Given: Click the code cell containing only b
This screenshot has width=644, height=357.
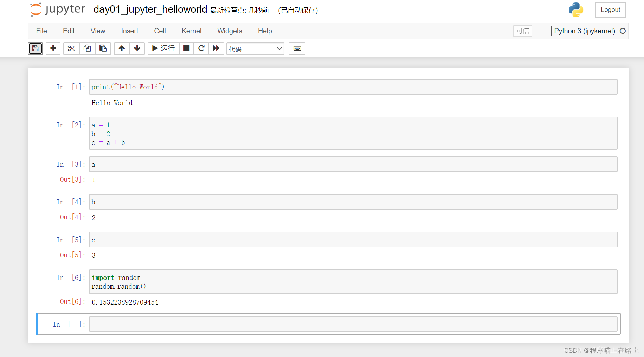Looking at the screenshot, I should [x=353, y=202].
